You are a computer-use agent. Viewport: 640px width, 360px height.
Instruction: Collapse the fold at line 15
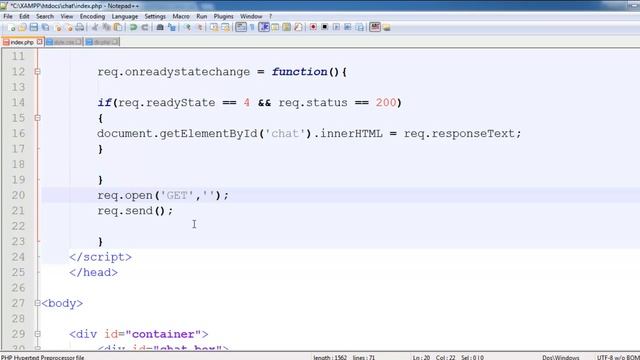tap(37, 118)
